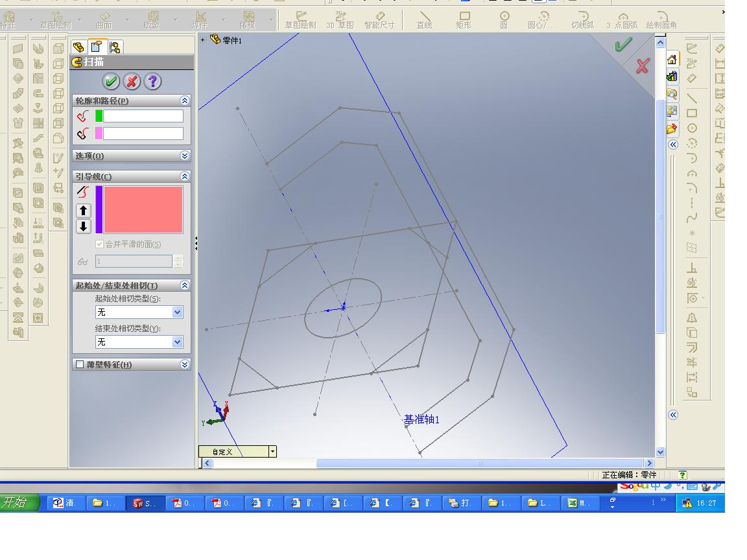Click the 零件1 part name in viewport
747x560 pixels.
(232, 40)
